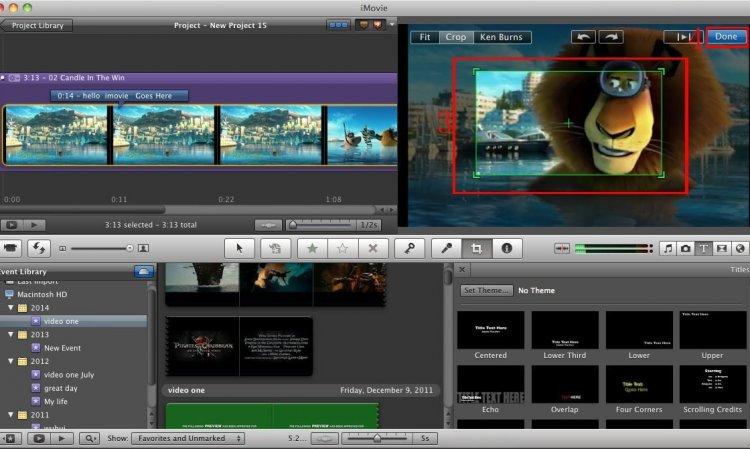Image resolution: width=750 pixels, height=449 pixels.
Task: Open the voiceover microphone tool
Action: coord(446,248)
